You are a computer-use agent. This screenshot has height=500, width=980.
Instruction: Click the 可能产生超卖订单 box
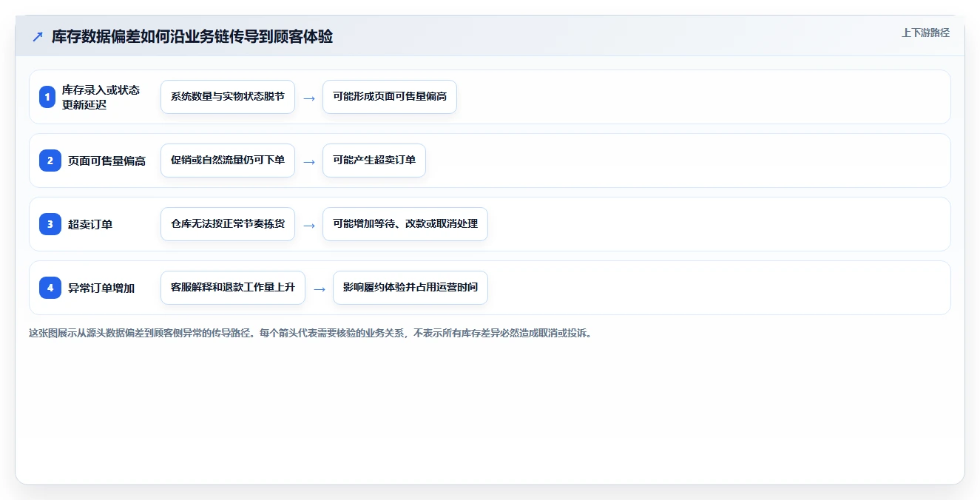point(374,161)
